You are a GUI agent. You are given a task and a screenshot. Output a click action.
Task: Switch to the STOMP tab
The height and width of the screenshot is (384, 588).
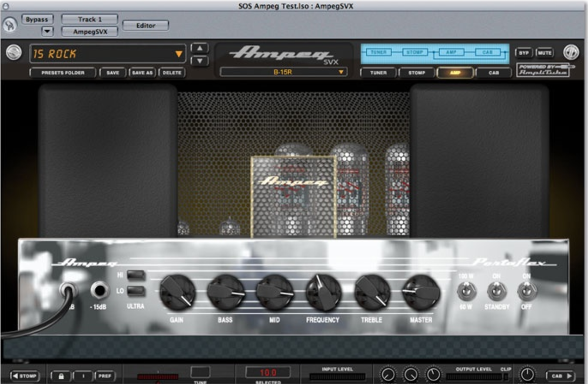(x=417, y=73)
